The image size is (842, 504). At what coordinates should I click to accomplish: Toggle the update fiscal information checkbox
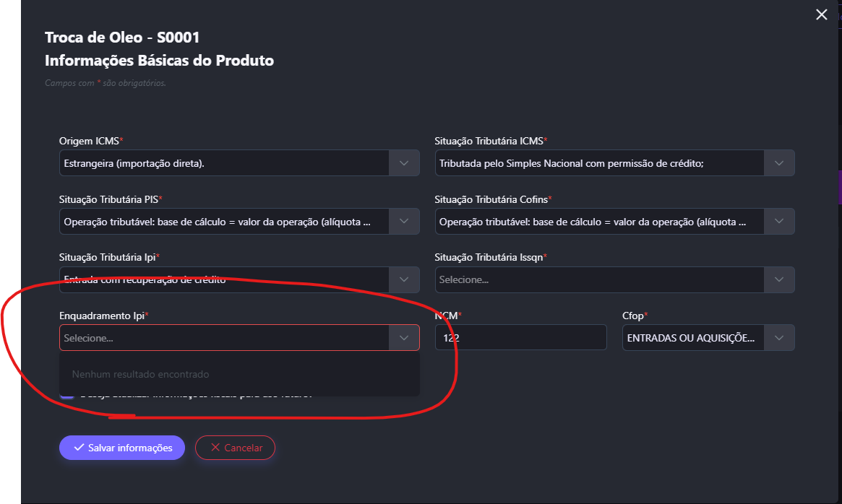point(66,394)
